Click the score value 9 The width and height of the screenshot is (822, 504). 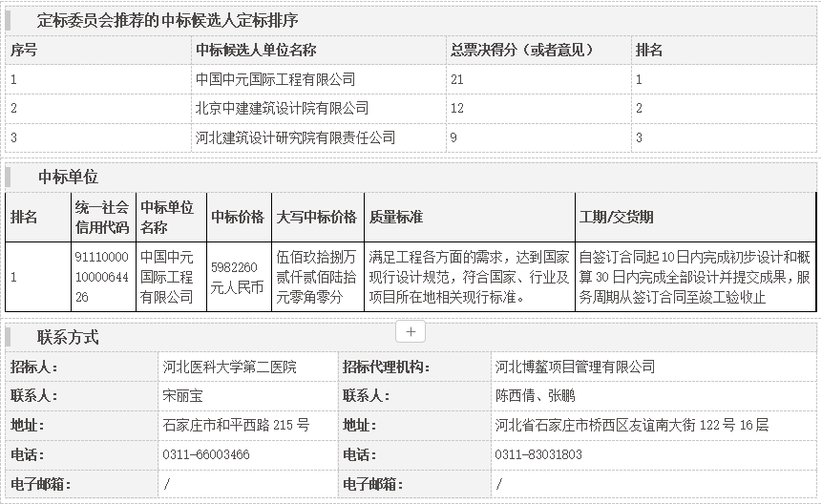click(453, 137)
